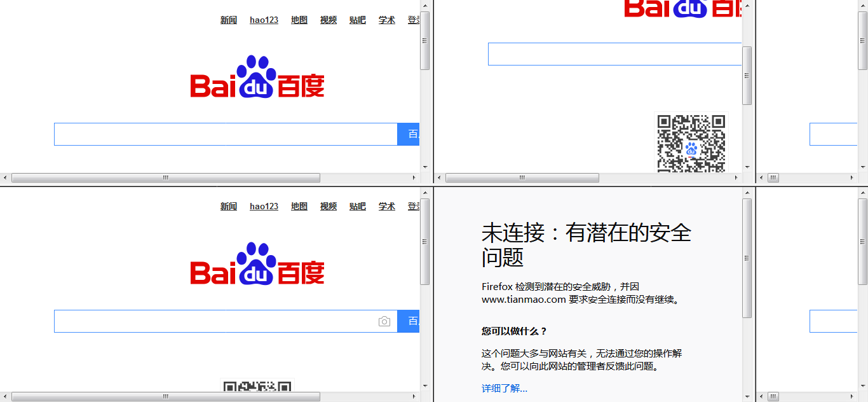
Task: Click the Baidu logo in top-left pane
Action: 257,77
